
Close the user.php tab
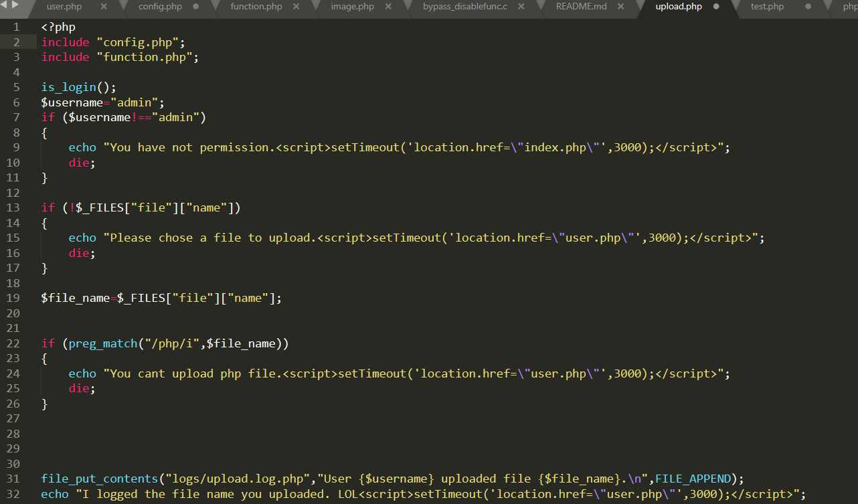tap(104, 7)
